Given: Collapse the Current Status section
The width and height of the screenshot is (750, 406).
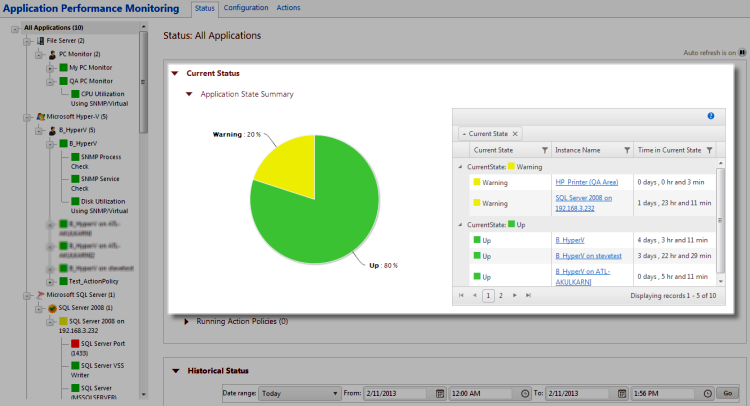Looking at the screenshot, I should point(175,73).
